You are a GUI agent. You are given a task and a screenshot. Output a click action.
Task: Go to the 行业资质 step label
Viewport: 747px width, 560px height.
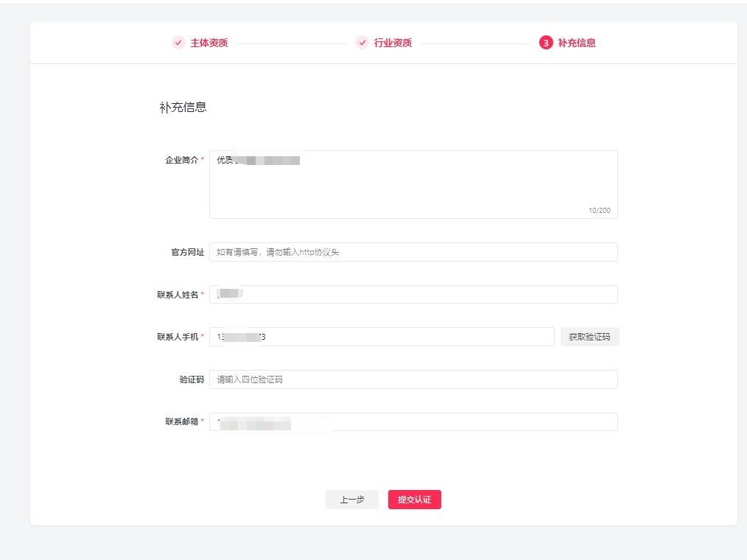[393, 43]
